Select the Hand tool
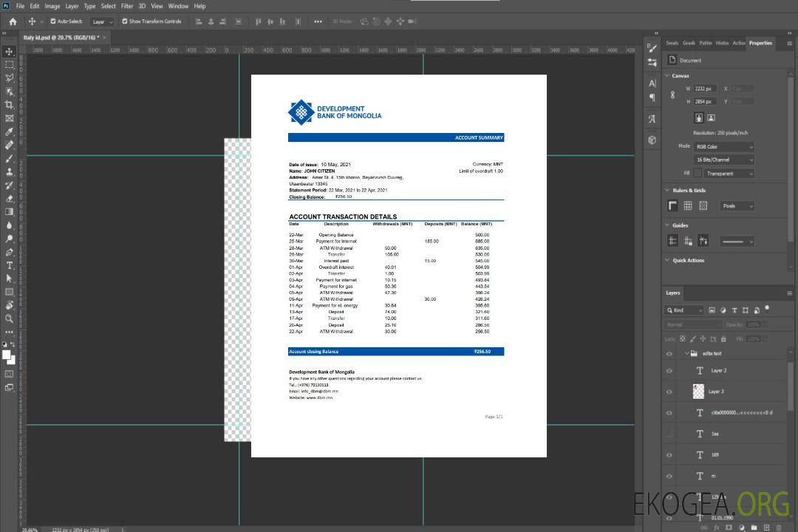 (9, 305)
